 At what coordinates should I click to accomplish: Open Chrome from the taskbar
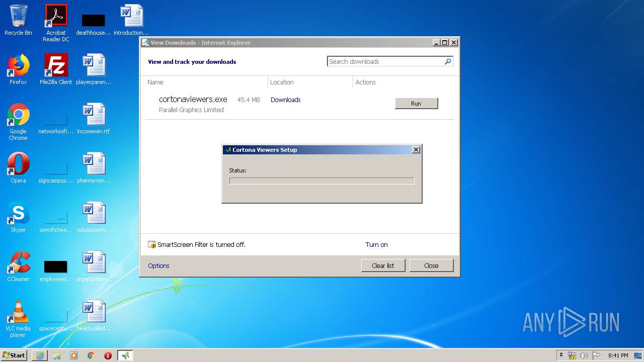[x=91, y=355]
